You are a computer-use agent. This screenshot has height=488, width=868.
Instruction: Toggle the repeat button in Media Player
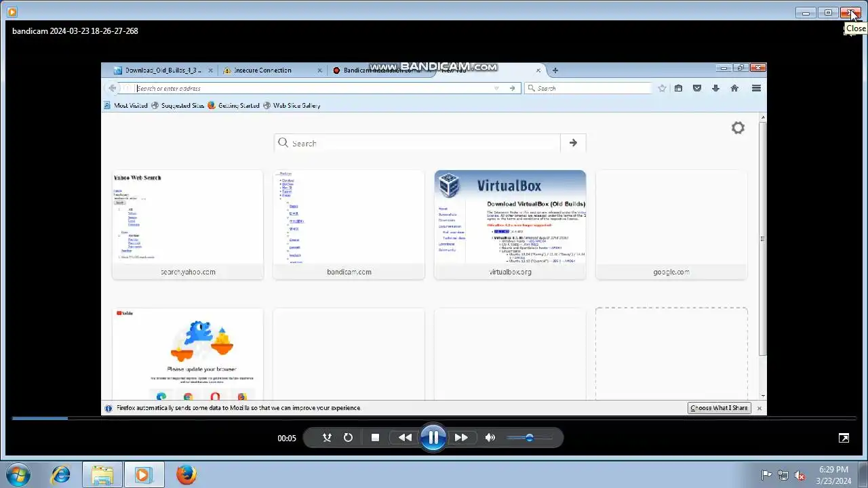348,438
